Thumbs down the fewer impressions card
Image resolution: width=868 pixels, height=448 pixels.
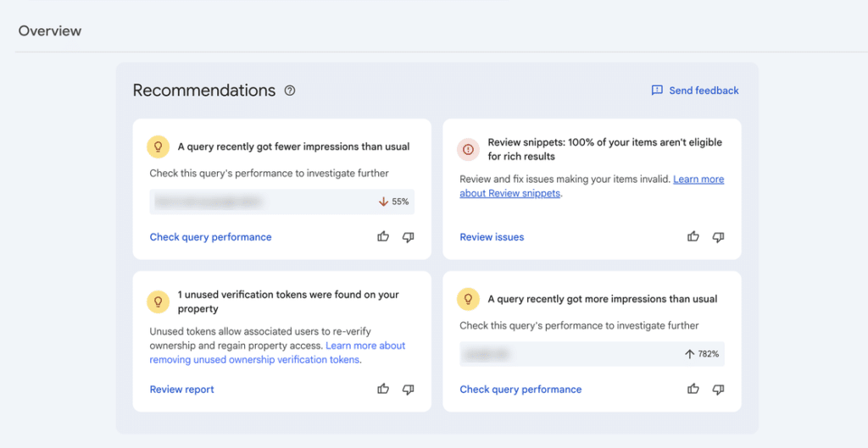point(408,237)
